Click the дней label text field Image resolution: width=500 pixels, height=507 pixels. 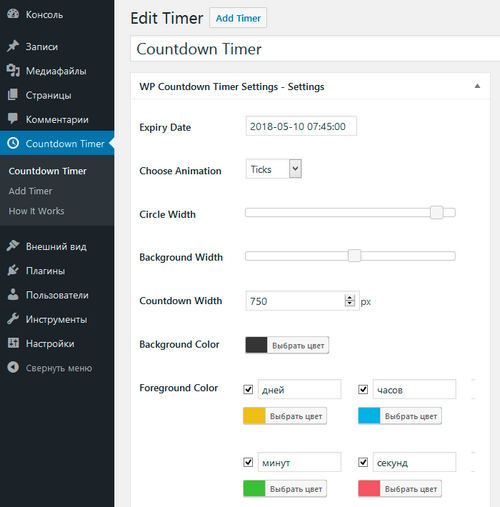point(299,389)
